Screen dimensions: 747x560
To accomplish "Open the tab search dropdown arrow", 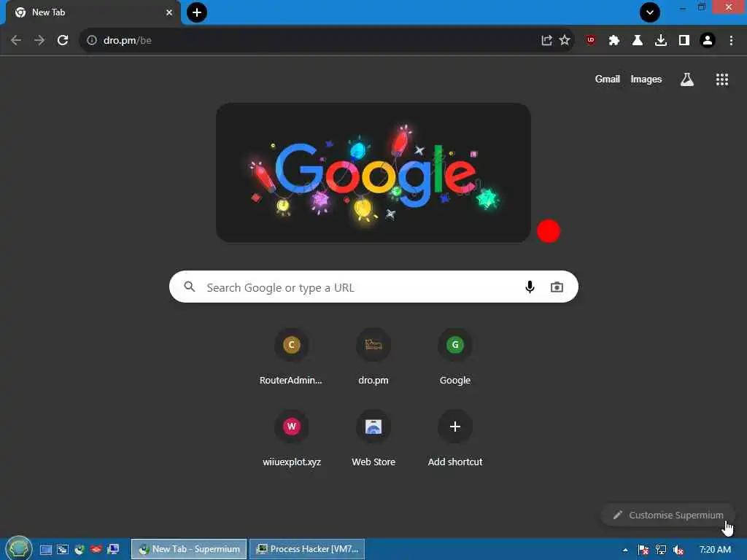I will [x=650, y=12].
